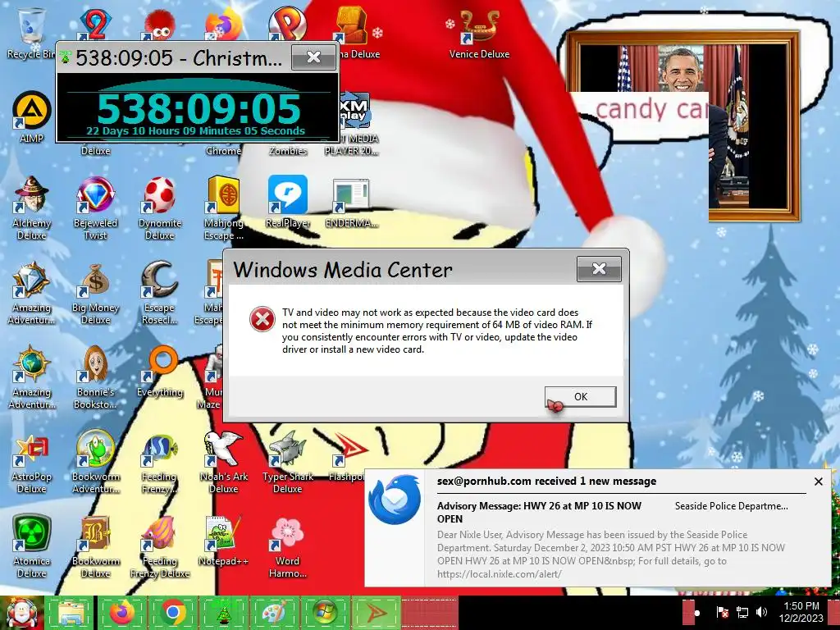
Task: Open Bejeweled Twist shortcut
Action: pos(95,208)
